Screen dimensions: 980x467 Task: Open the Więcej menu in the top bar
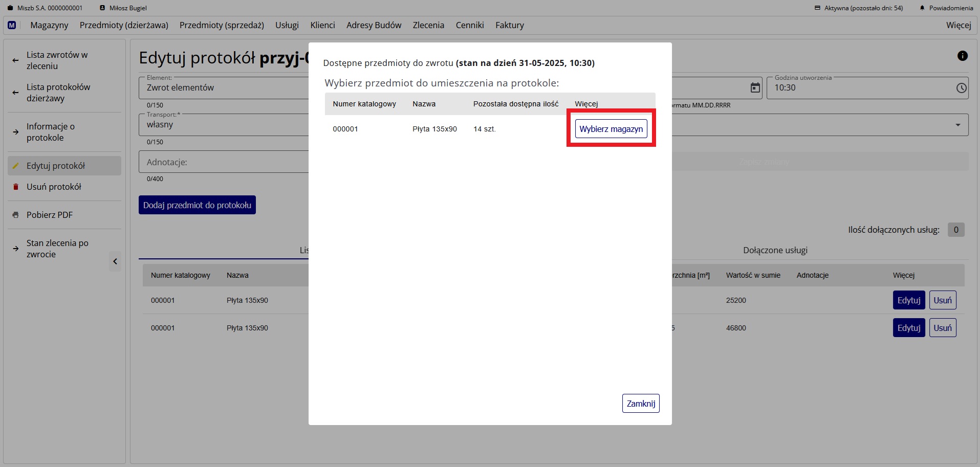point(958,25)
